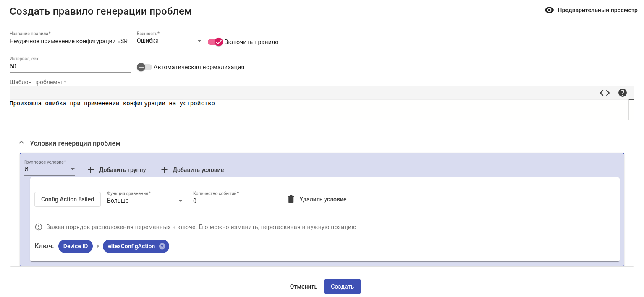The height and width of the screenshot is (297, 644).
Task: Open the Важность severity dropdown
Action: click(169, 41)
